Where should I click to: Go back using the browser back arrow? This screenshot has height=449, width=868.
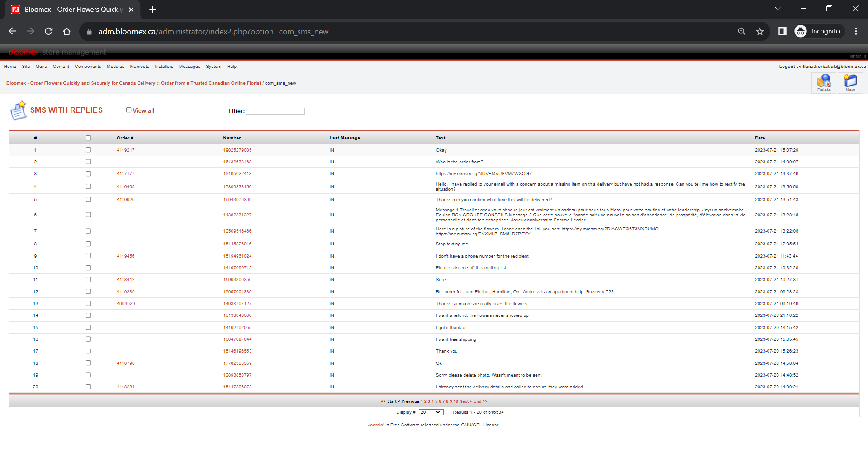13,31
